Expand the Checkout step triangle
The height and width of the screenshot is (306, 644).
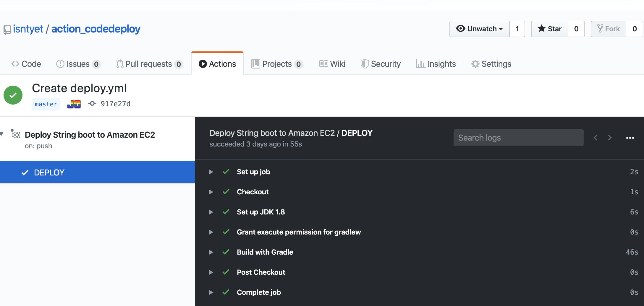[x=211, y=192]
